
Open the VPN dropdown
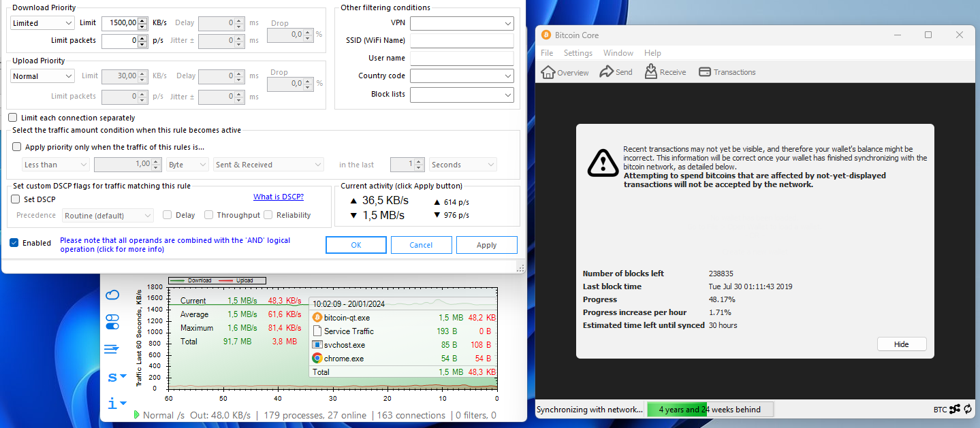462,23
